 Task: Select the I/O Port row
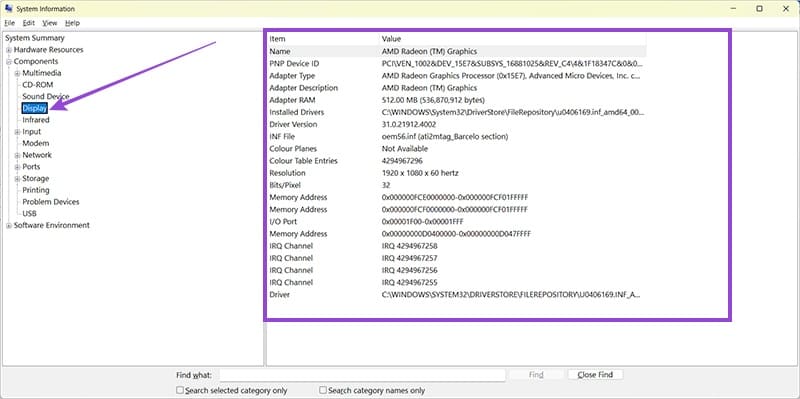point(457,222)
